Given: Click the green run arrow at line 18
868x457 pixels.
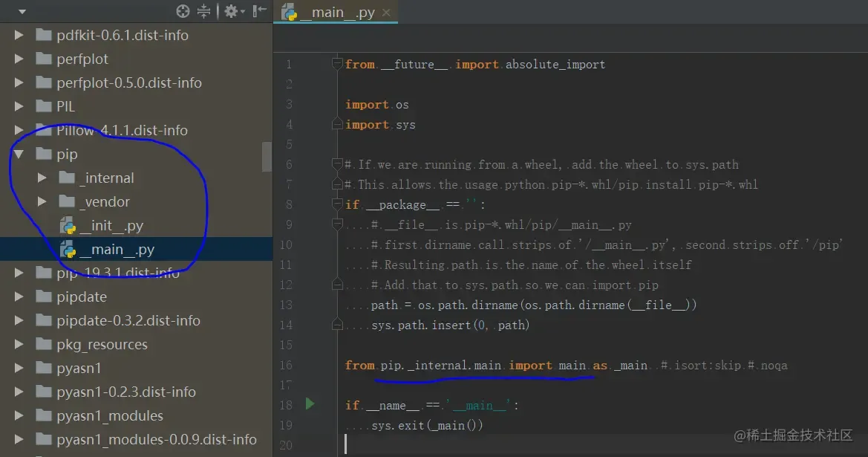Looking at the screenshot, I should [x=310, y=403].
